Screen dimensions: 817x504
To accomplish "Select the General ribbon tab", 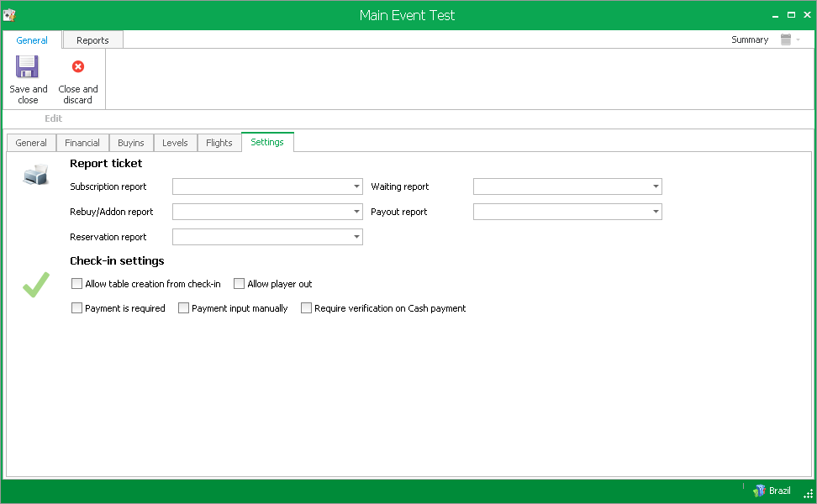I will point(32,40).
